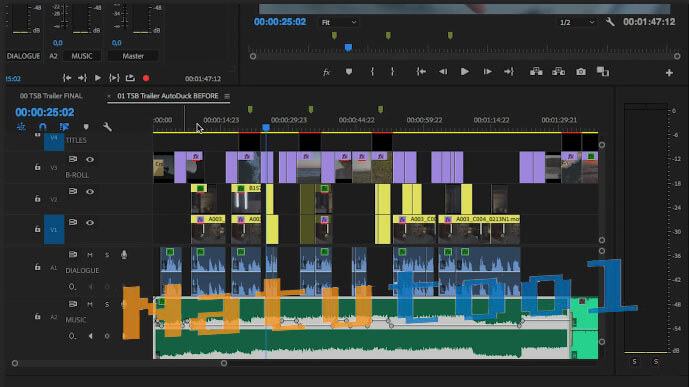Mute the DIALOGUE A1 track
This screenshot has width=689, height=387.
[90, 255]
